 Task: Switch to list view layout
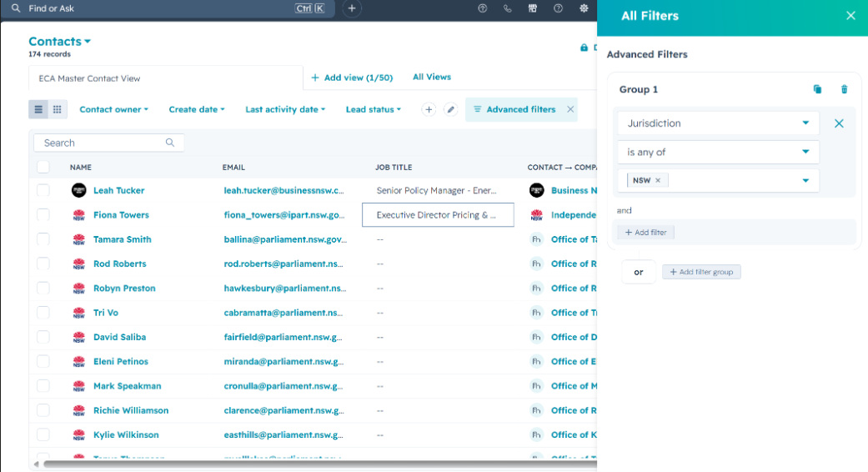tap(38, 109)
